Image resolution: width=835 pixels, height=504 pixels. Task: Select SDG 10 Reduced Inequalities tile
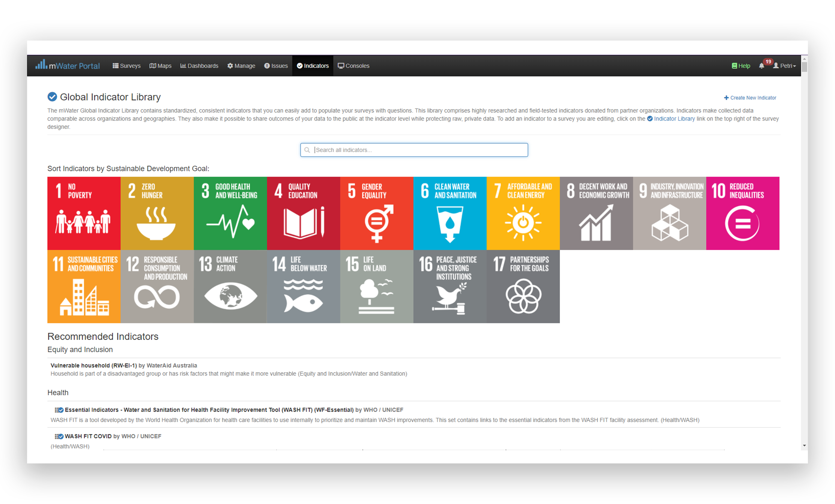(x=743, y=213)
